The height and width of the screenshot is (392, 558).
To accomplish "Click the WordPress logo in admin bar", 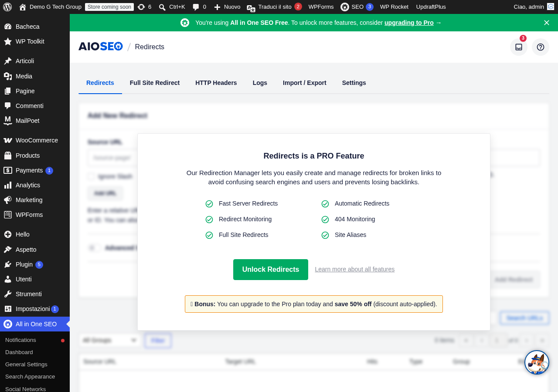I will (x=7, y=7).
